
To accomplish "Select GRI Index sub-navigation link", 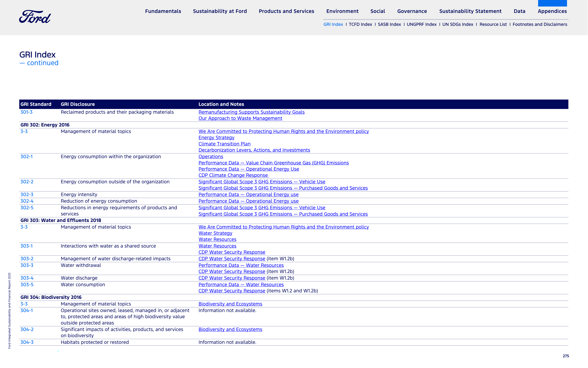I will [333, 24].
